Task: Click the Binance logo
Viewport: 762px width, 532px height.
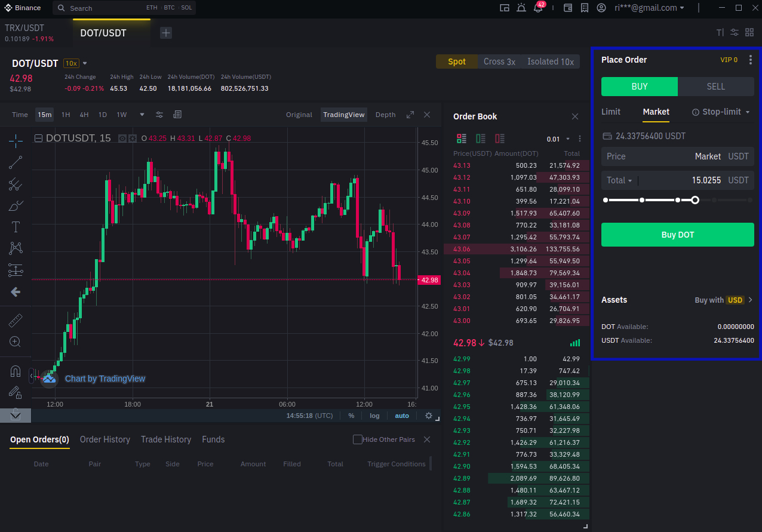Action: [23, 8]
